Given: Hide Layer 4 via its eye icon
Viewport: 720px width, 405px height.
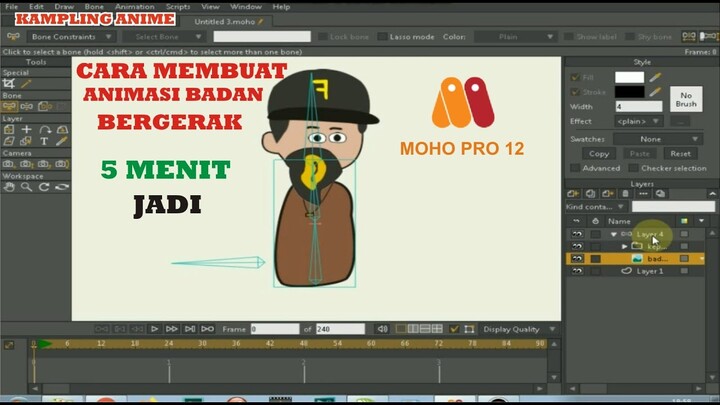Looking at the screenshot, I should click(577, 234).
